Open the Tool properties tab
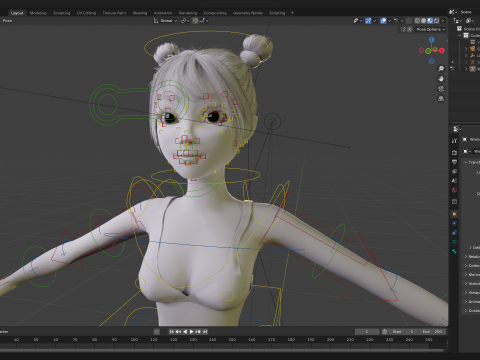Screen dimensions: 480x360 click(x=454, y=141)
